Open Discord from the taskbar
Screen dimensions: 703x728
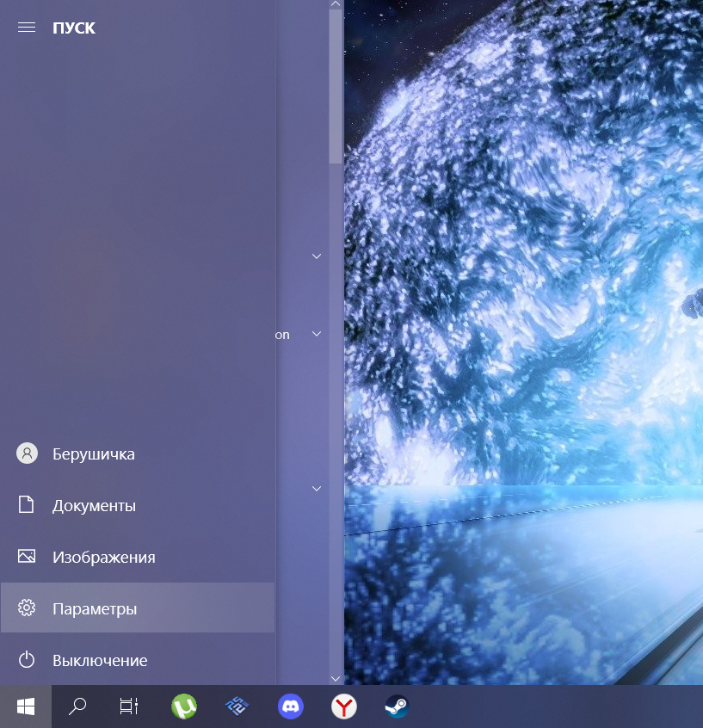291,706
